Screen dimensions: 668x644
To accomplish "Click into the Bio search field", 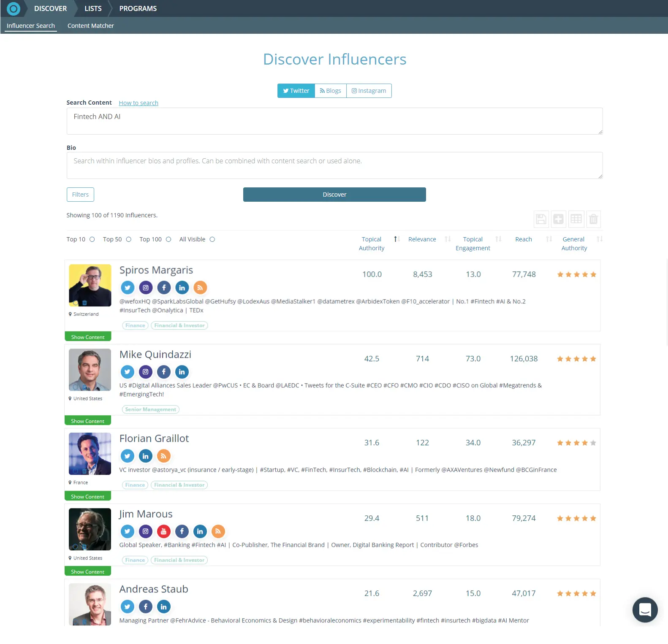I will click(334, 165).
